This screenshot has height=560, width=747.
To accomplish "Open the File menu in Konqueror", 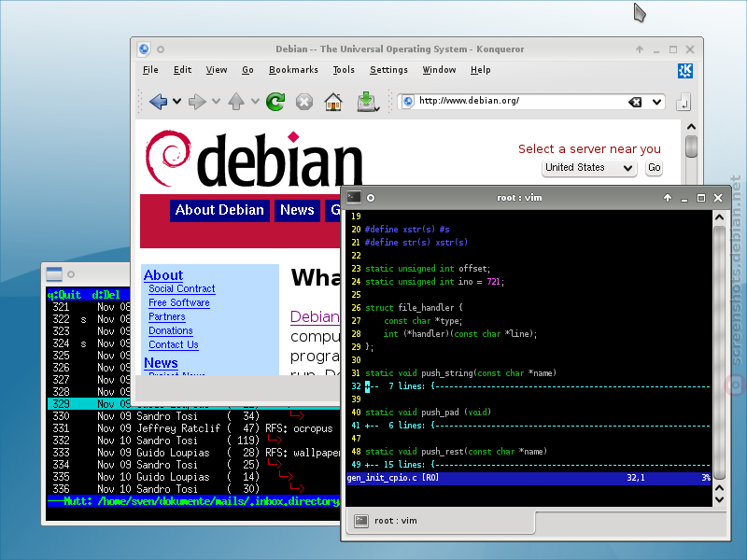I will (x=150, y=70).
